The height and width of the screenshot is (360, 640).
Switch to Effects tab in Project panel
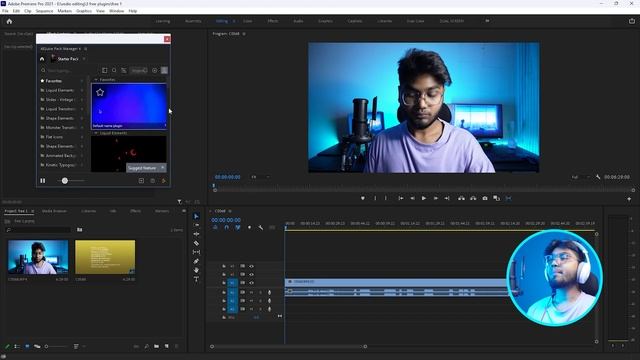point(135,211)
